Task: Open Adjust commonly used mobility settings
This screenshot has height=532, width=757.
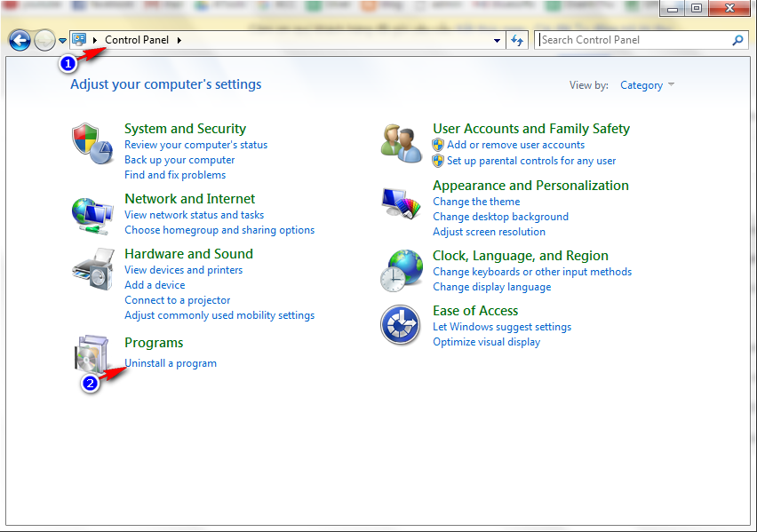Action: [x=219, y=315]
